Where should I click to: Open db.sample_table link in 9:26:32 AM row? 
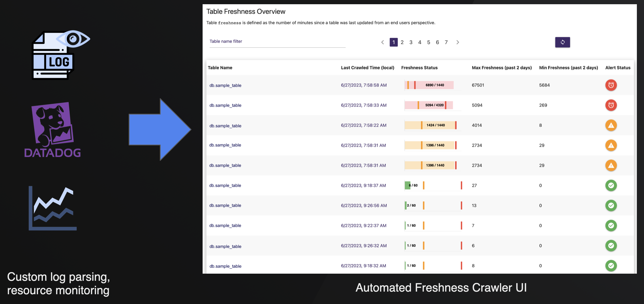(x=225, y=246)
